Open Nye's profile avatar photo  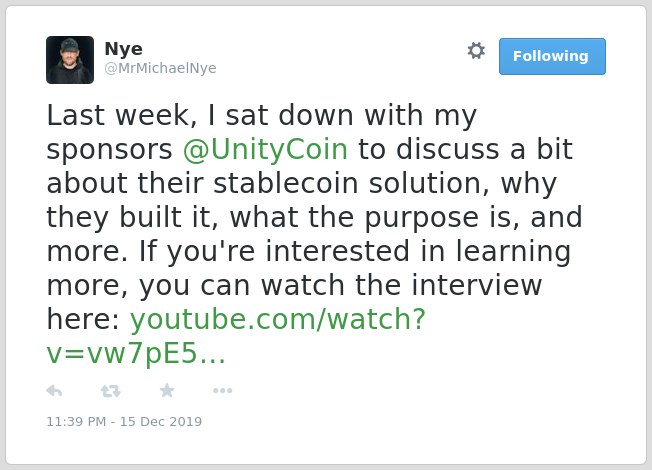[70, 60]
